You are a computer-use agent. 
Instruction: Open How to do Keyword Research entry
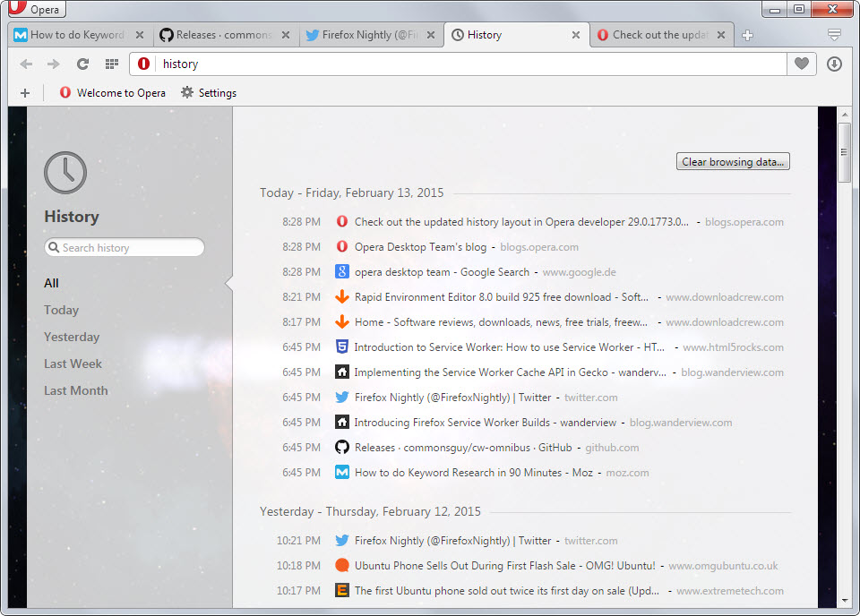point(474,473)
